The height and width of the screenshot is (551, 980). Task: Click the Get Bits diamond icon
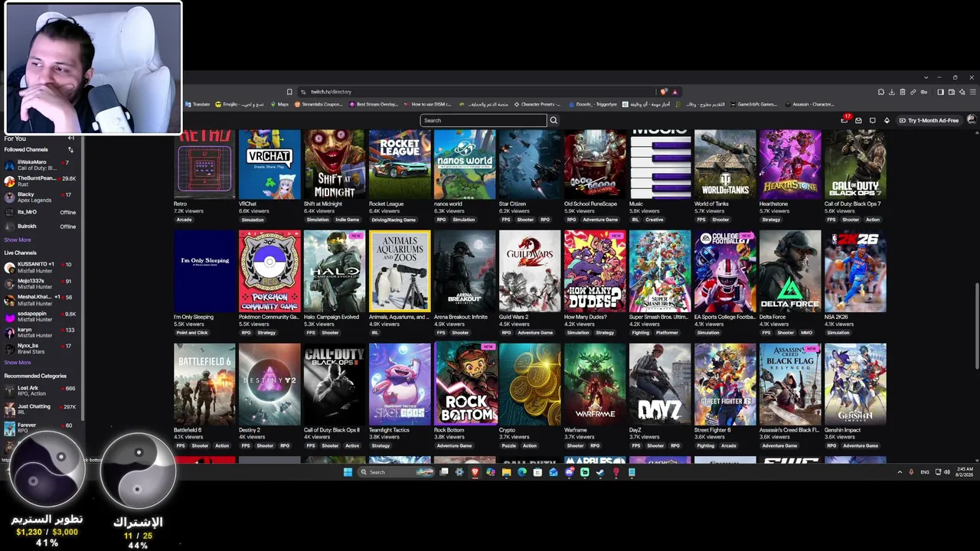click(887, 120)
